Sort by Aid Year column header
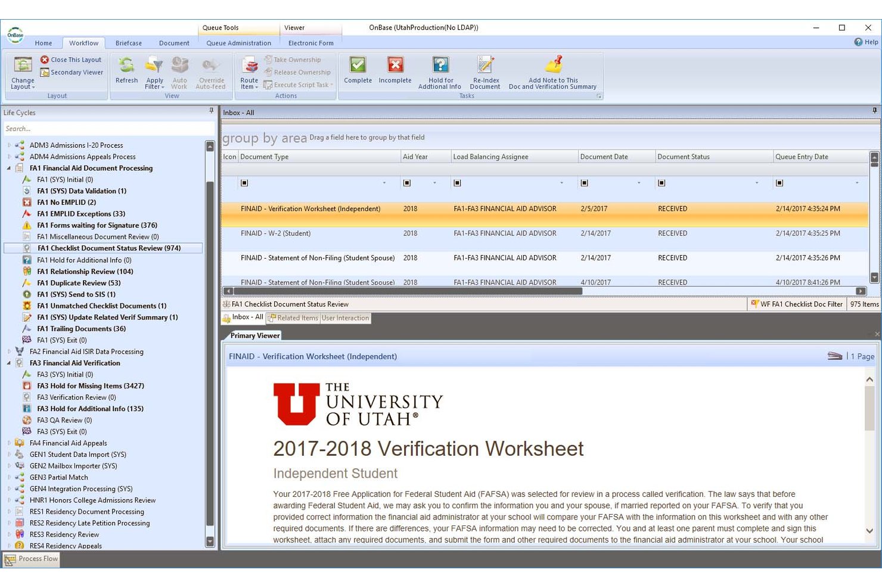This screenshot has width=882, height=588. (x=426, y=157)
